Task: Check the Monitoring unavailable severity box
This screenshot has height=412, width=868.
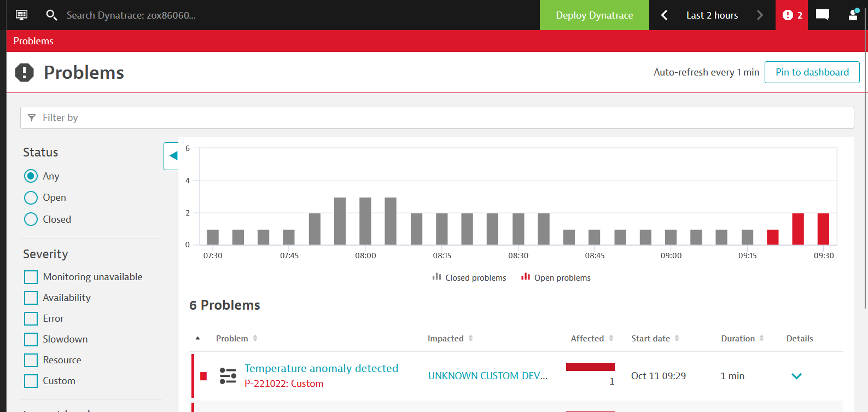Action: [31, 277]
